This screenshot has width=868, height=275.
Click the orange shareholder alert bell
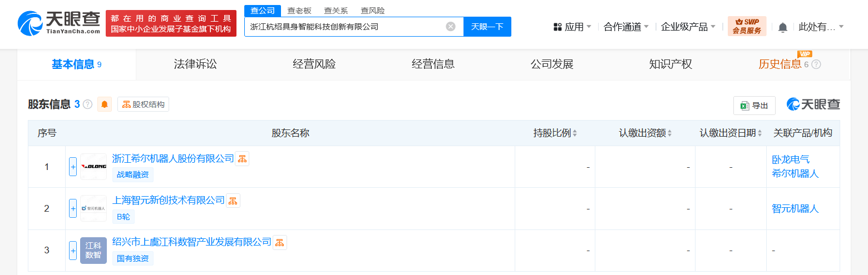(x=105, y=104)
